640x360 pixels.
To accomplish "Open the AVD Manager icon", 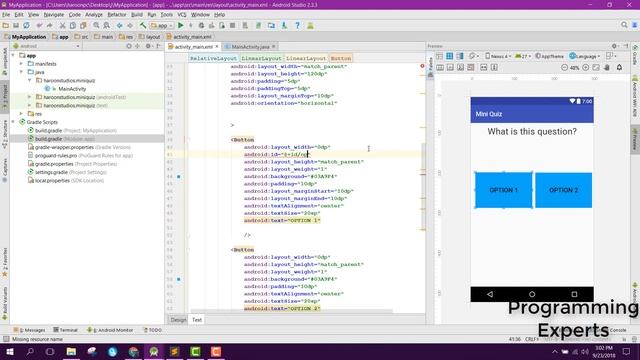I will [x=245, y=25].
